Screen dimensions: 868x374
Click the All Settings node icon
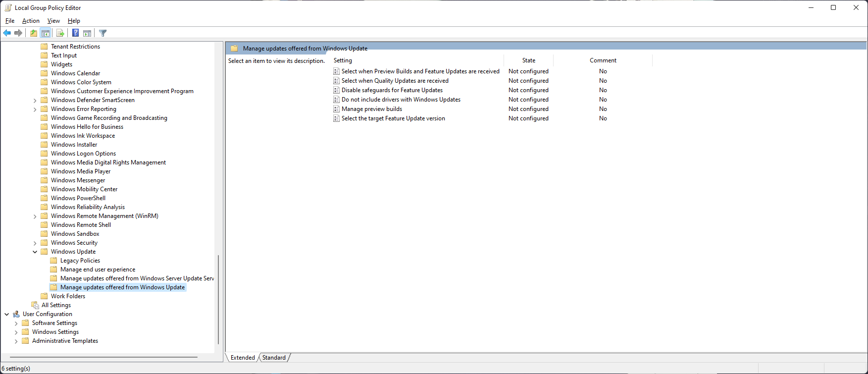coord(35,305)
